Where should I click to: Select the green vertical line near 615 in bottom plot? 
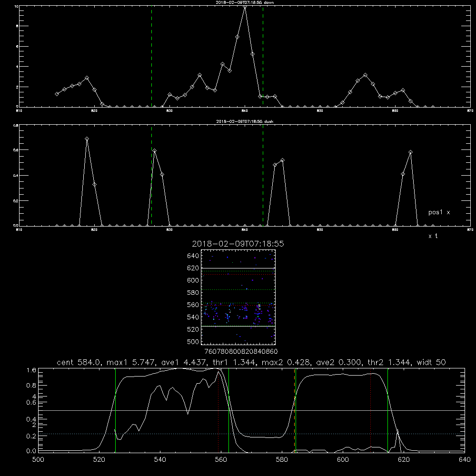tap(387, 410)
